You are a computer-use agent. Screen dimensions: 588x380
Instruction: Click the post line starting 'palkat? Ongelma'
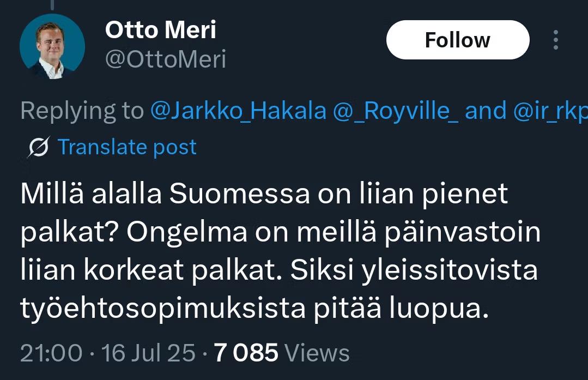[x=281, y=233]
